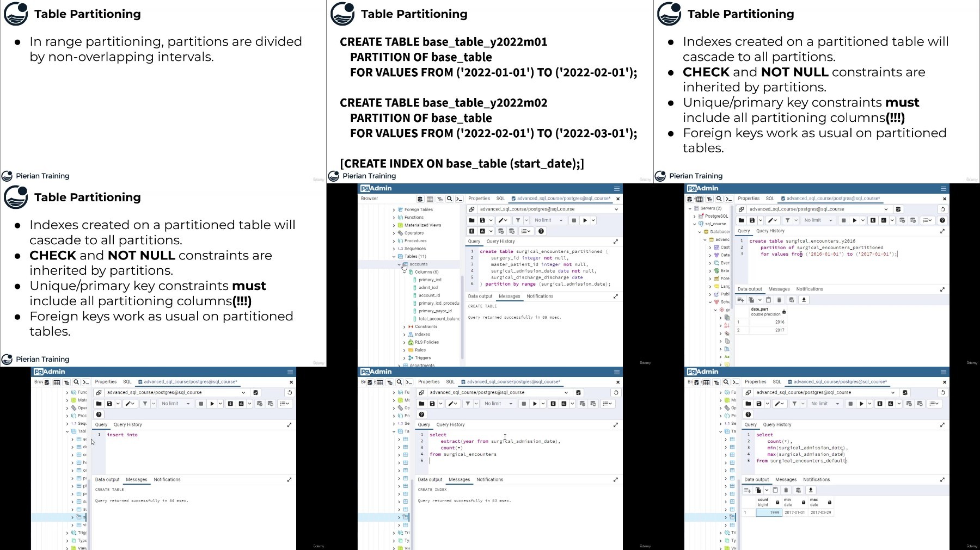Image resolution: width=980 pixels, height=550 pixels.
Task: Open Execute options arrow in surgical_encounters_default panel
Action: pos(869,404)
